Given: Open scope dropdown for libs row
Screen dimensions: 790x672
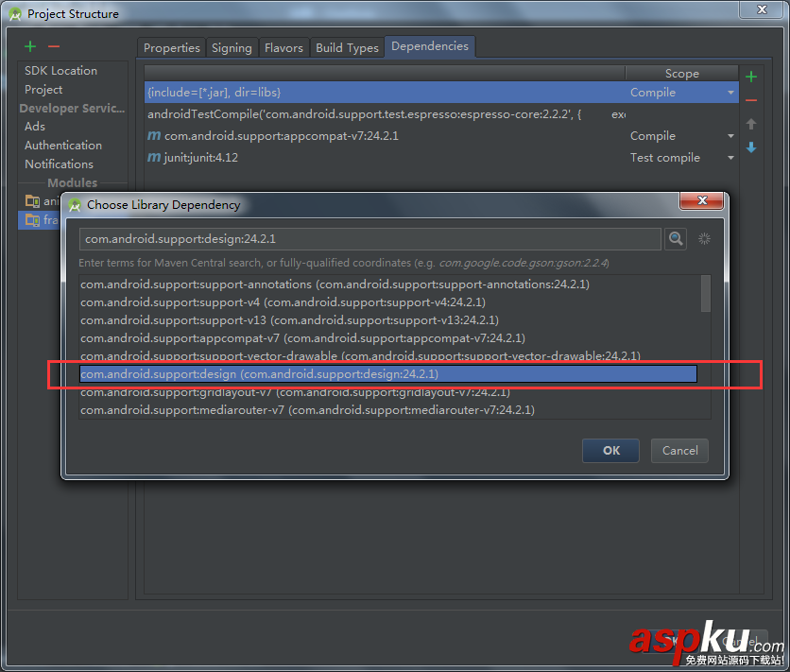Looking at the screenshot, I should click(x=730, y=93).
